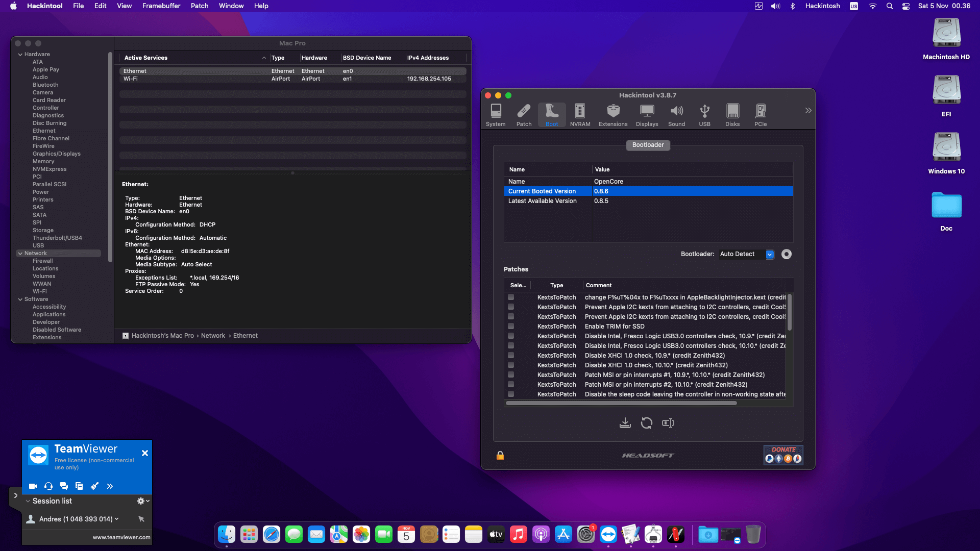Image resolution: width=980 pixels, height=551 pixels.
Task: Click the refresh patches icon
Action: (x=647, y=423)
